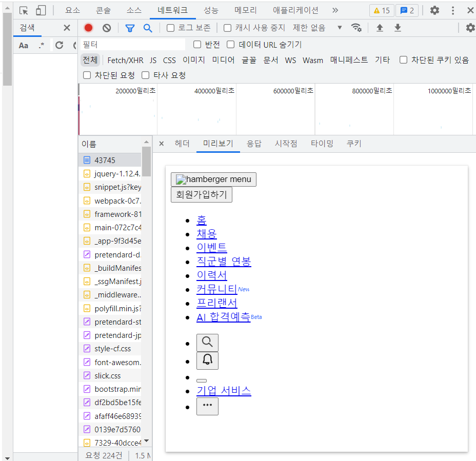
Task: Click the 직군별 연봉 link
Action: pos(224,262)
